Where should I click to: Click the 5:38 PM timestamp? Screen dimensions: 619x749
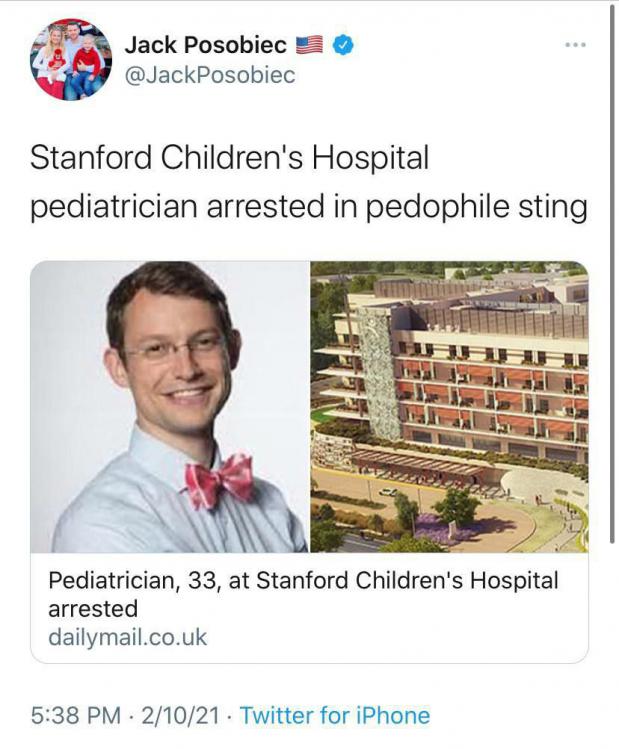(76, 715)
